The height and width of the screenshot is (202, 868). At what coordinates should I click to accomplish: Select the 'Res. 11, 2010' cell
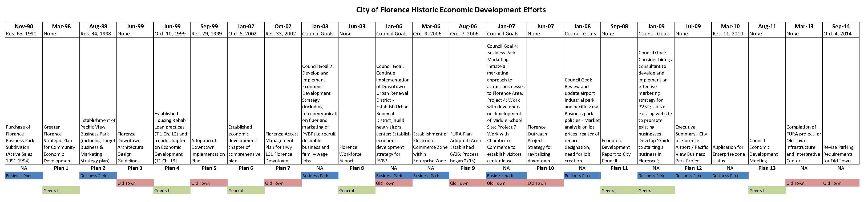[730, 34]
